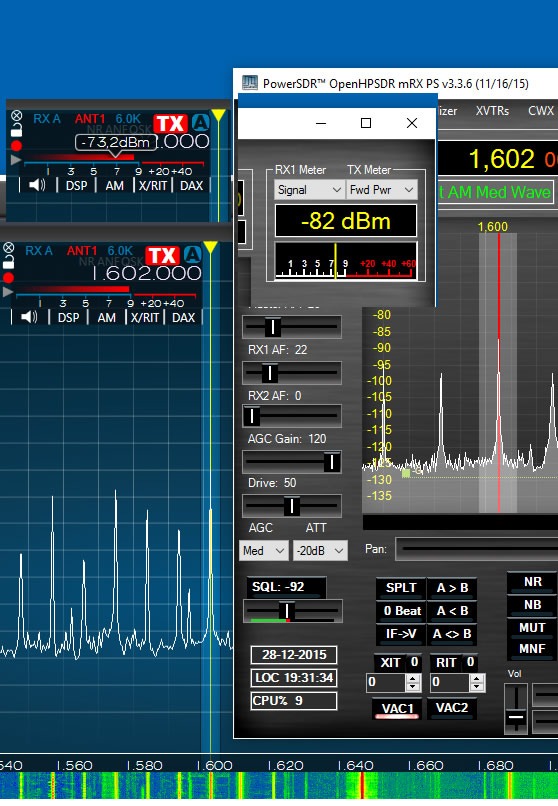Click the A < B VFO copy button
558x806 pixels.
tap(452, 611)
